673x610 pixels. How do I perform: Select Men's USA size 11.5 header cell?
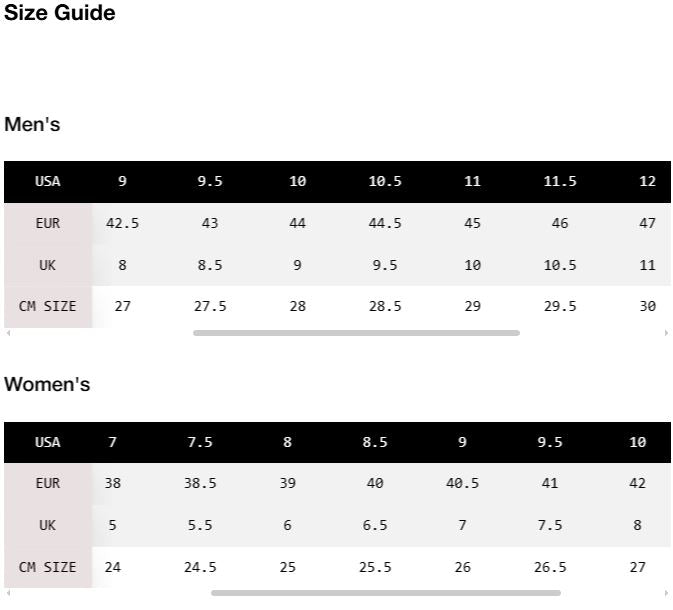(560, 181)
